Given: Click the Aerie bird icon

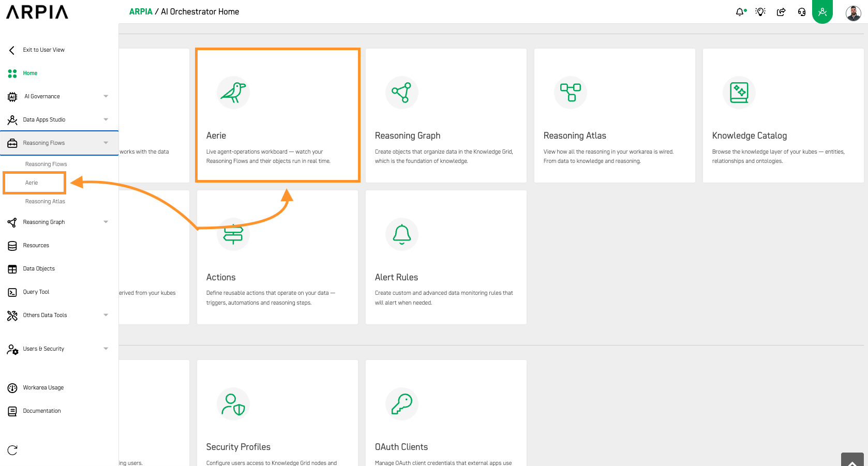Looking at the screenshot, I should click(233, 93).
